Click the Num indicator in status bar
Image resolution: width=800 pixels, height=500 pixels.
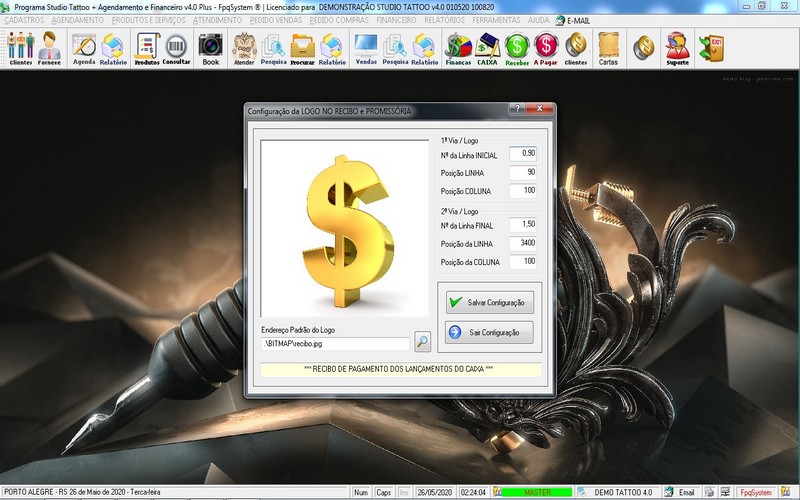[x=361, y=492]
